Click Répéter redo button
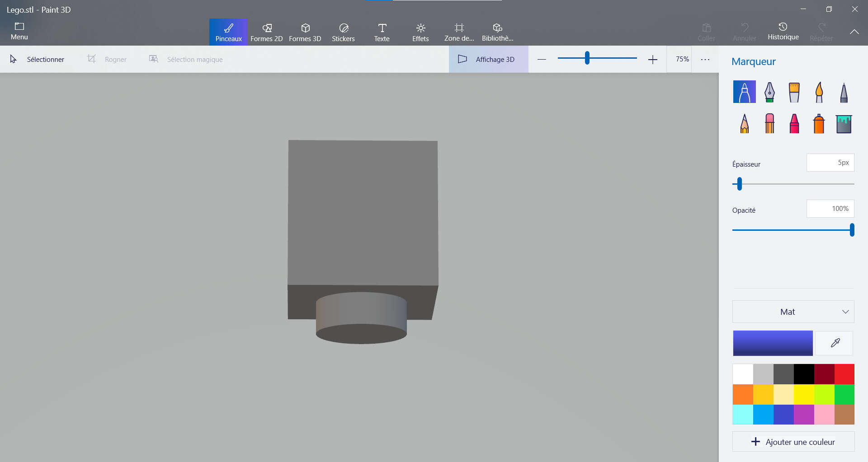The image size is (868, 462). 821,32
